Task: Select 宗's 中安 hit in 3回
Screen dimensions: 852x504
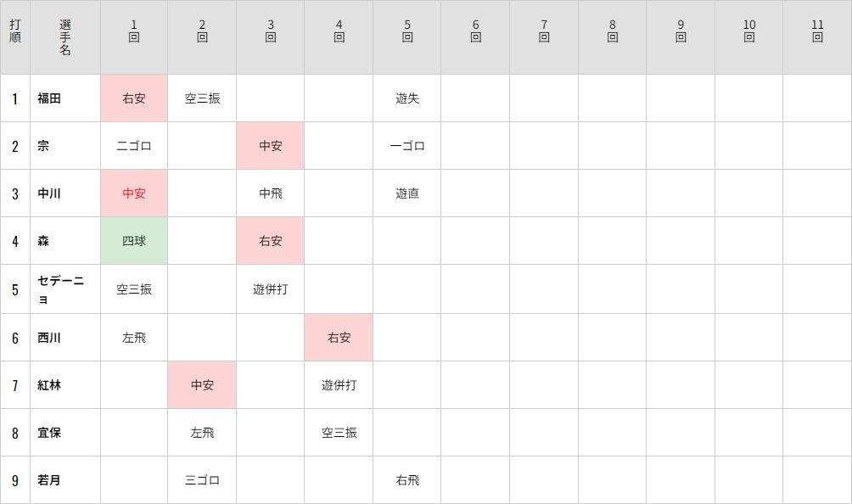Action: coord(270,146)
